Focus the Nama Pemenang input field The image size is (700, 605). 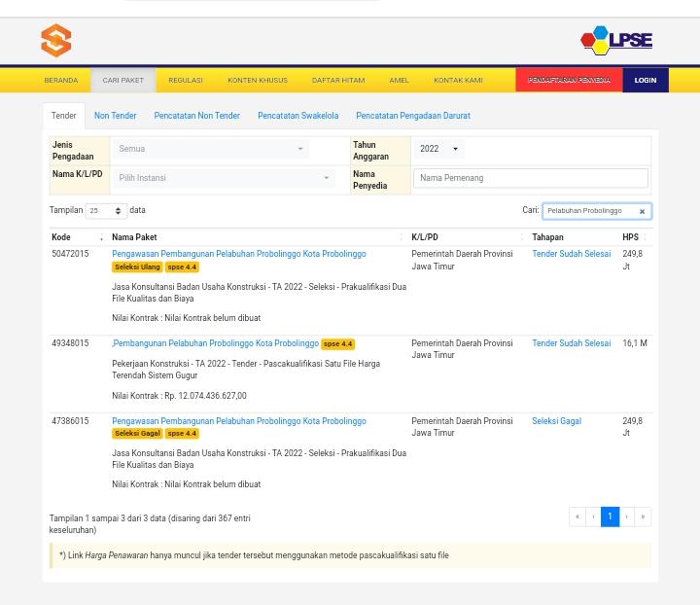(x=530, y=178)
